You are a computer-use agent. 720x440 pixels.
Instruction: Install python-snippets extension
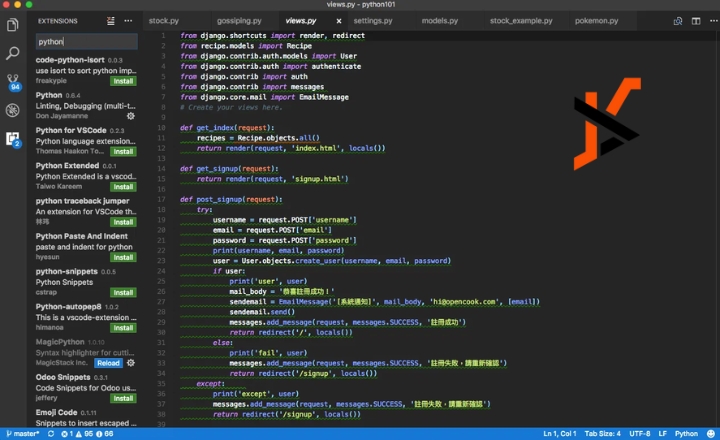coord(123,293)
